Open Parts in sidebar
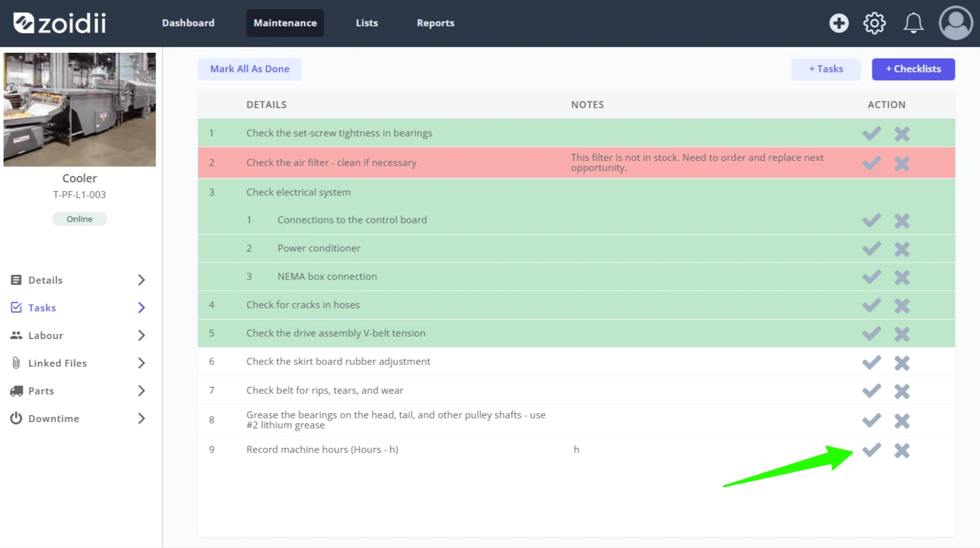The width and height of the screenshot is (980, 548). click(41, 391)
